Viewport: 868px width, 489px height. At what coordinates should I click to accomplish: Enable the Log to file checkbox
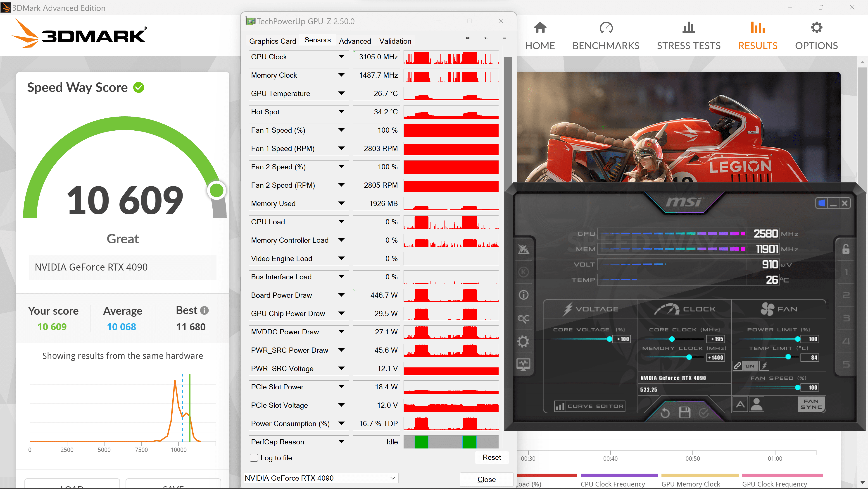coord(254,458)
